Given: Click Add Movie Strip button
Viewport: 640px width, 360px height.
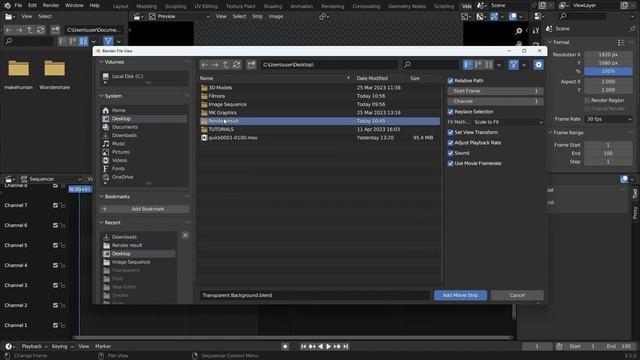Looking at the screenshot, I should click(460, 296).
